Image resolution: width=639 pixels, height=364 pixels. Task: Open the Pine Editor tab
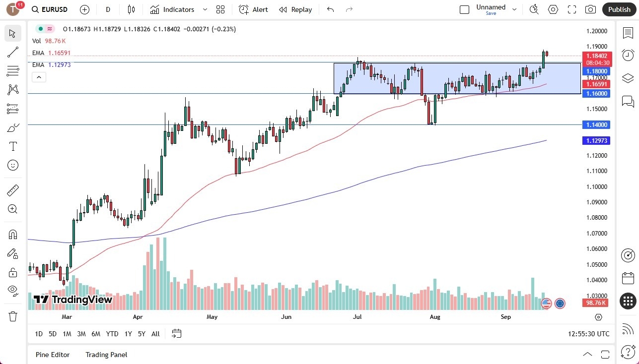click(52, 355)
